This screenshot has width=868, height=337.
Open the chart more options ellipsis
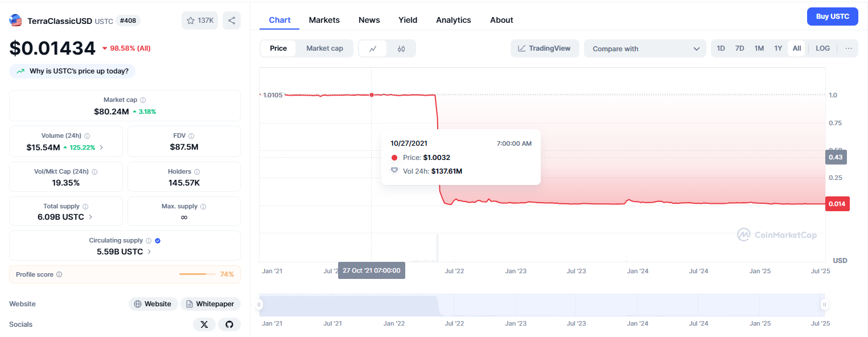click(848, 48)
